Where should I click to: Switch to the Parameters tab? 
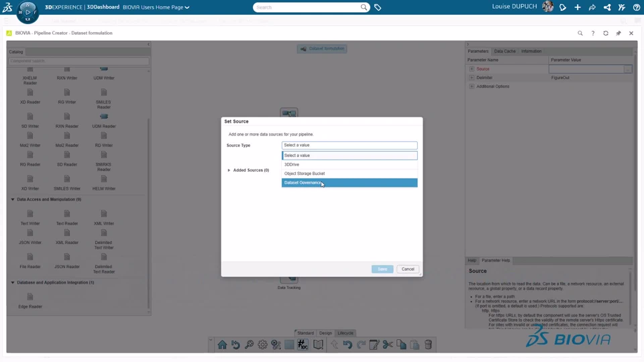pyautogui.click(x=478, y=52)
